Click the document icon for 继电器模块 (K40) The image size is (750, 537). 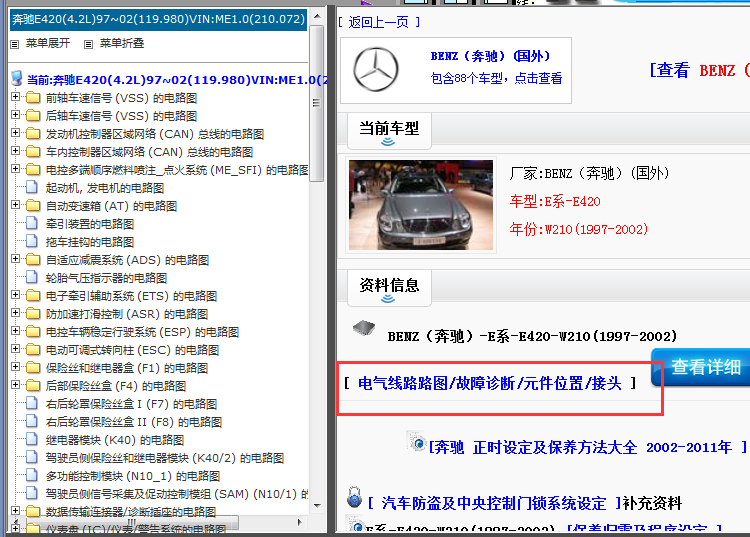coord(32,439)
